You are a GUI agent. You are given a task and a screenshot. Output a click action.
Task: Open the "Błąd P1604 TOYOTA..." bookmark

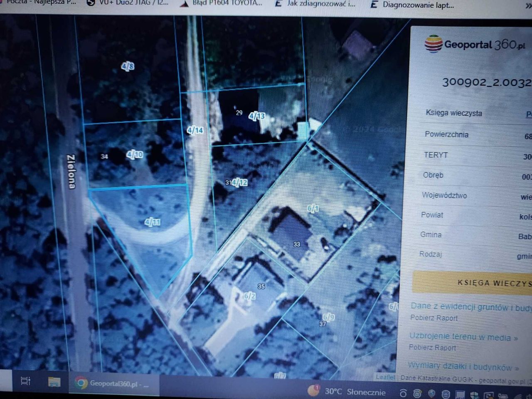point(222,3)
